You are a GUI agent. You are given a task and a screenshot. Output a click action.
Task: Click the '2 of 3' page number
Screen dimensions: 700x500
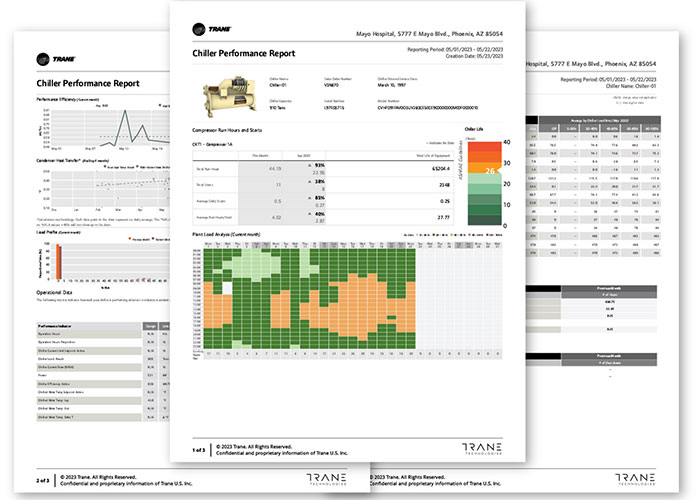click(43, 481)
